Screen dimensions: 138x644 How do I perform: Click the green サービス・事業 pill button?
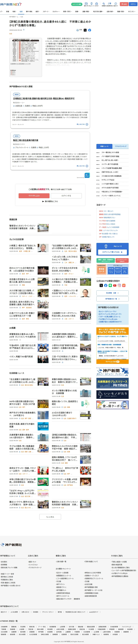[x=77, y=4]
